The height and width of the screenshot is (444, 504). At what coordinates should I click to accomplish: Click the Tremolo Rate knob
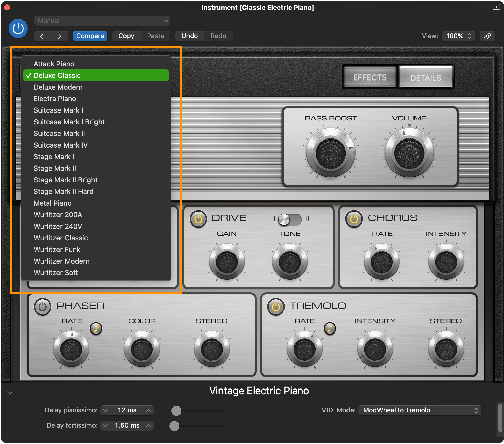pos(304,349)
